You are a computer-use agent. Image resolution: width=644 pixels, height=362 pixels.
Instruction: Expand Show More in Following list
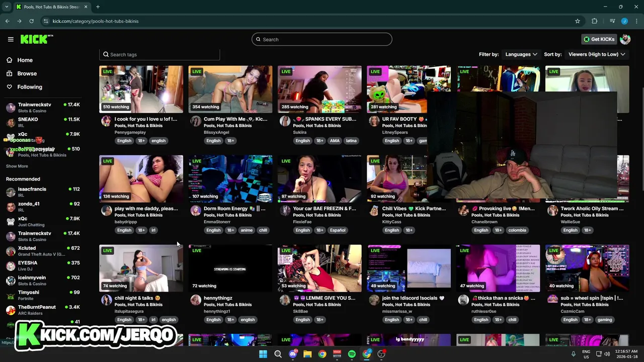(x=17, y=166)
